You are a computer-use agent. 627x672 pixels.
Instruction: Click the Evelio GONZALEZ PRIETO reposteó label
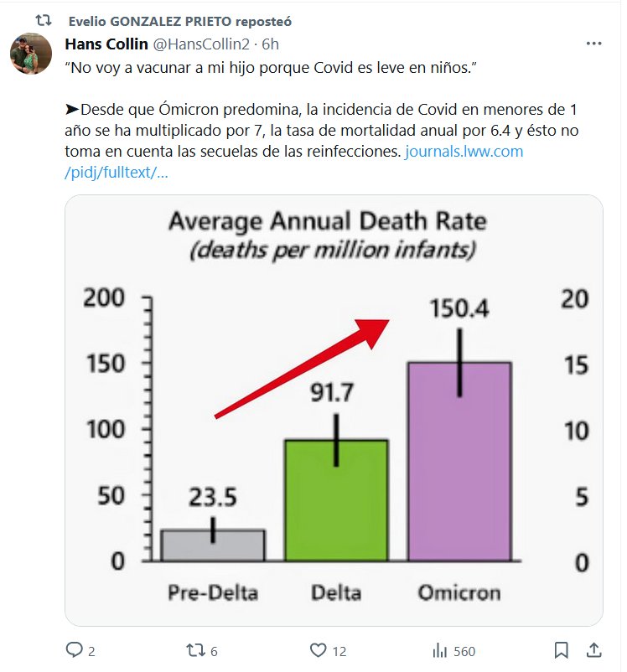coord(181,20)
